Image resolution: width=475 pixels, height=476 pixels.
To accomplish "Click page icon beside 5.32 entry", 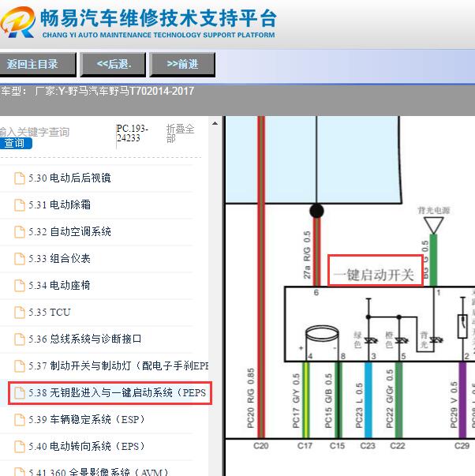I will 20,232.
